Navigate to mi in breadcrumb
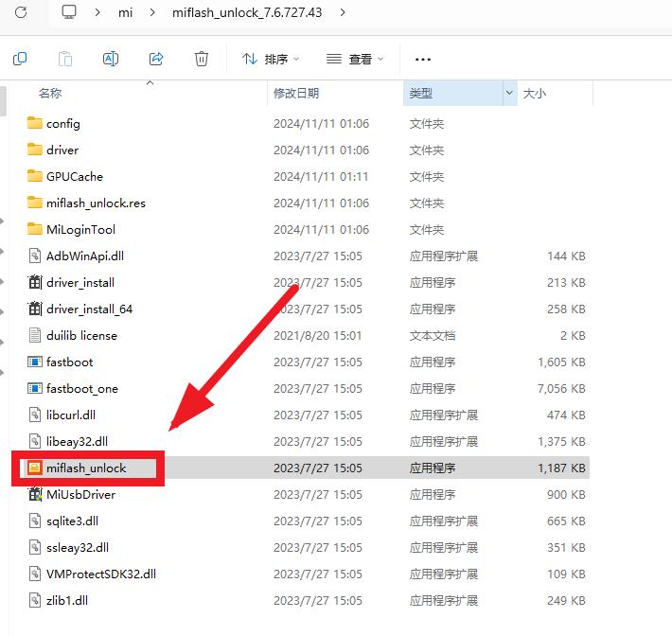The height and width of the screenshot is (636, 672). point(125,12)
